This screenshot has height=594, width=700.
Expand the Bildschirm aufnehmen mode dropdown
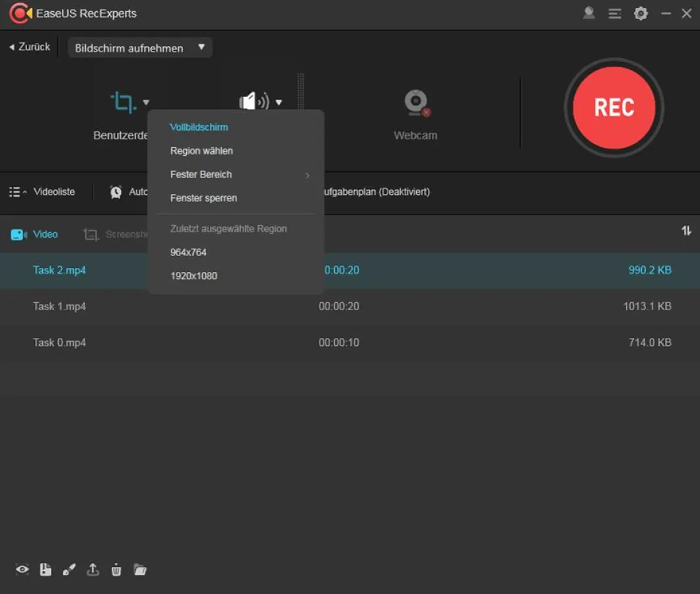pos(140,48)
